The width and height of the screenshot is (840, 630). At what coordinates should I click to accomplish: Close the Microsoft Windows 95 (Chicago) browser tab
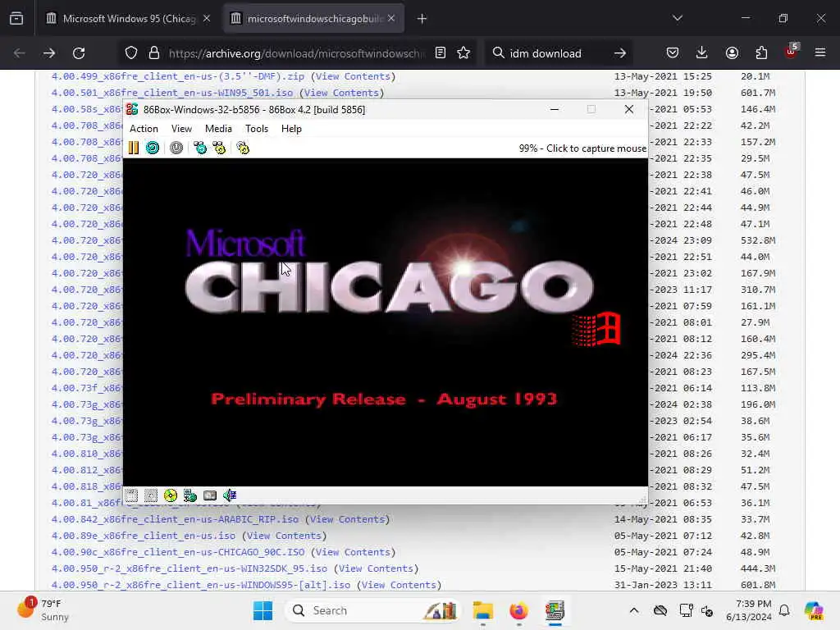207,19
